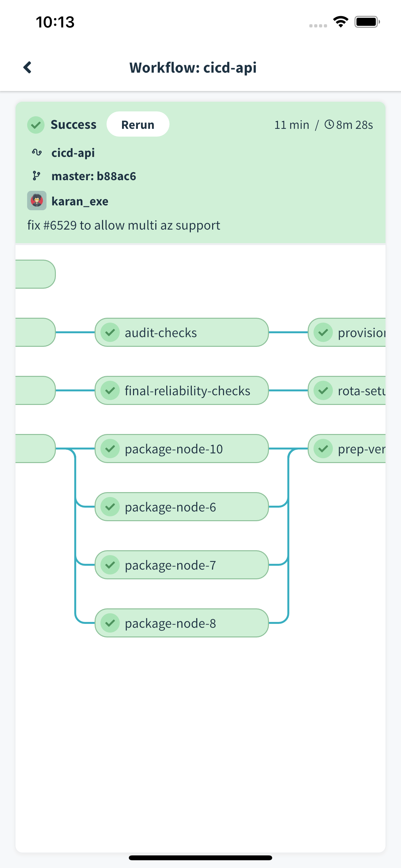Open the partially visible provision job
The image size is (401, 868).
[x=347, y=333]
